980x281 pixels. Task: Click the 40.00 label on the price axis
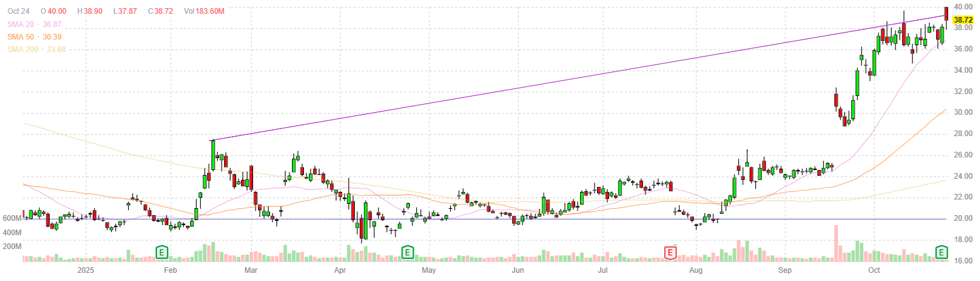(x=962, y=6)
